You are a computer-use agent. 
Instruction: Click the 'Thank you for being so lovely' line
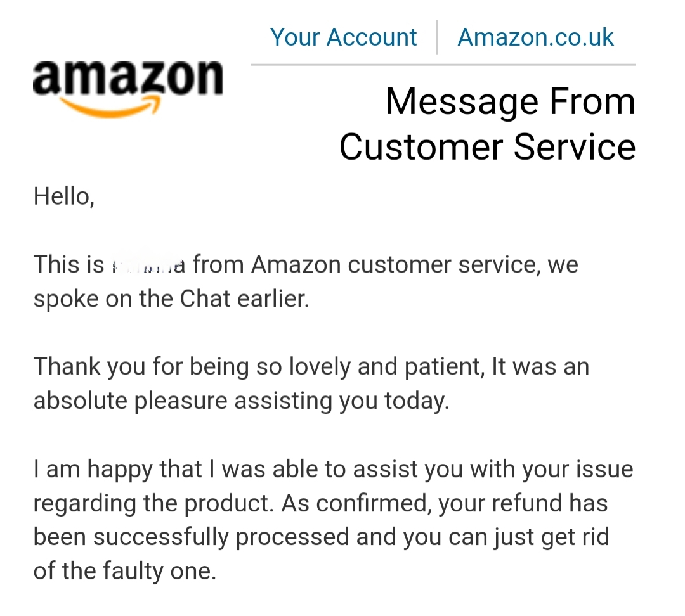[x=311, y=367]
